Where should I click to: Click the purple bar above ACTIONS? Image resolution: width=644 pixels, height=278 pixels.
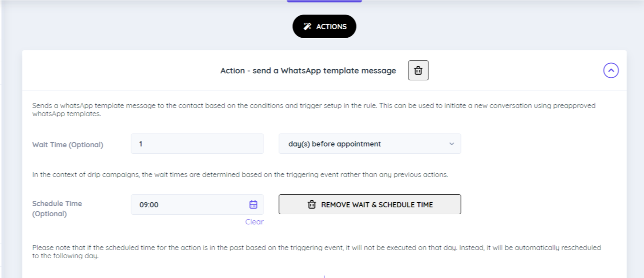click(324, 1)
